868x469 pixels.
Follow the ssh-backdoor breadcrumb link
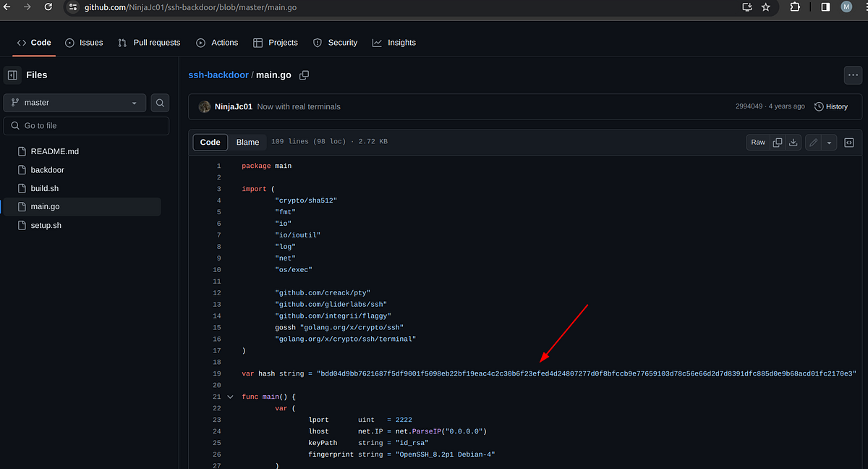(218, 75)
